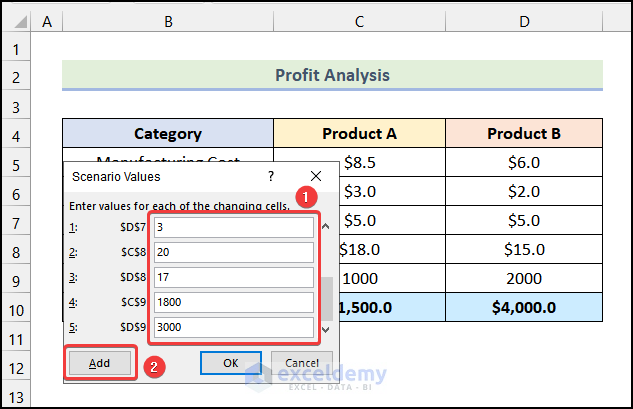The height and width of the screenshot is (409, 633).
Task: Cancel the Scenario Values dialog
Action: (x=301, y=363)
